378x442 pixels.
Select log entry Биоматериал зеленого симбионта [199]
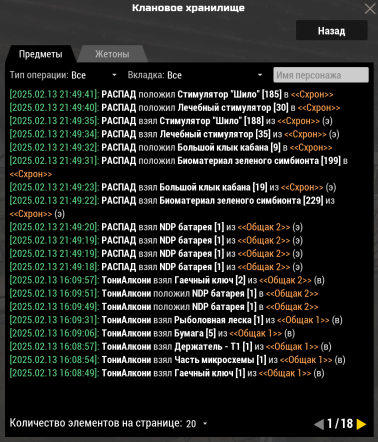pos(179,167)
